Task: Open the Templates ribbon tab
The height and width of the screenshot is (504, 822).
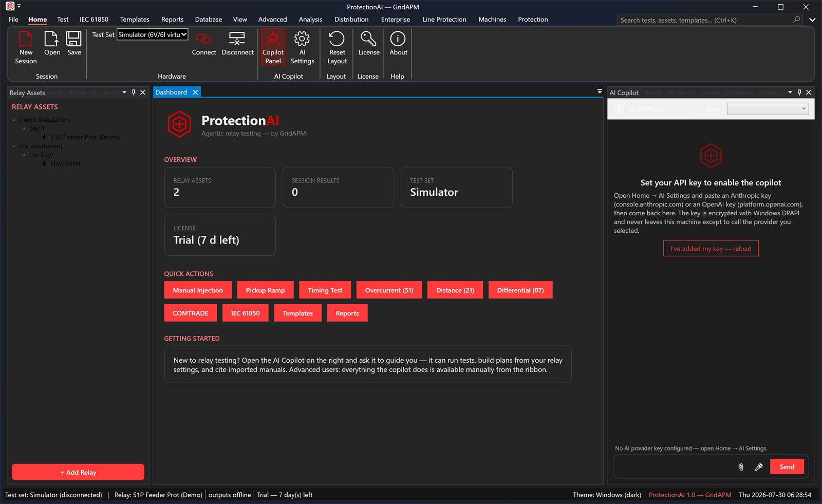Action: pos(135,20)
